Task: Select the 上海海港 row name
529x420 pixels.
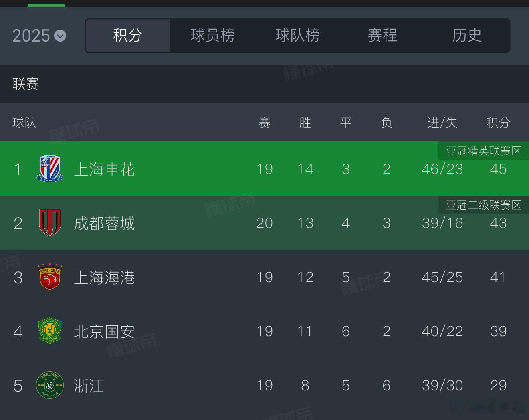Action: pyautogui.click(x=104, y=277)
